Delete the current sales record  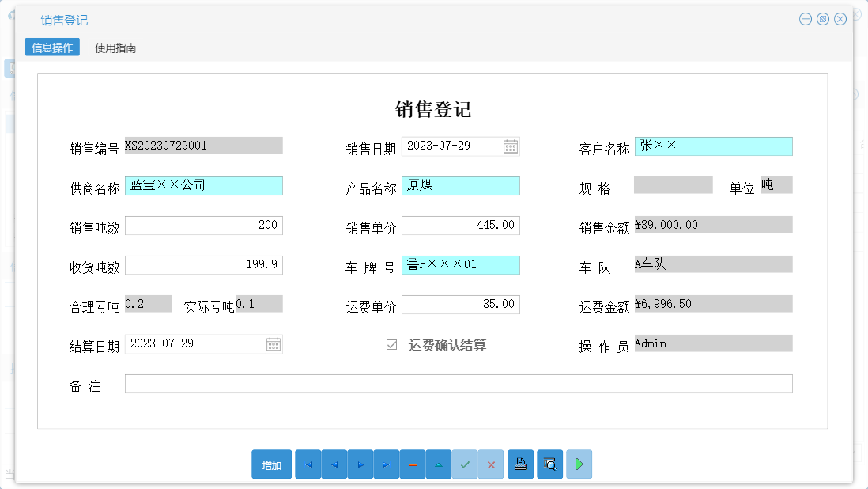click(x=412, y=464)
